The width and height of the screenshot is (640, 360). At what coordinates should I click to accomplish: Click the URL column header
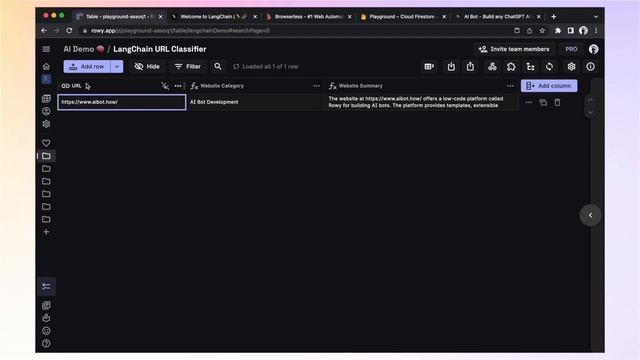pyautogui.click(x=122, y=86)
